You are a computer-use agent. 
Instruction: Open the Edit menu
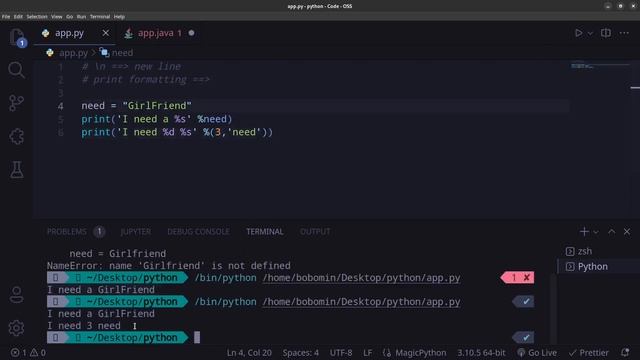coord(18,17)
